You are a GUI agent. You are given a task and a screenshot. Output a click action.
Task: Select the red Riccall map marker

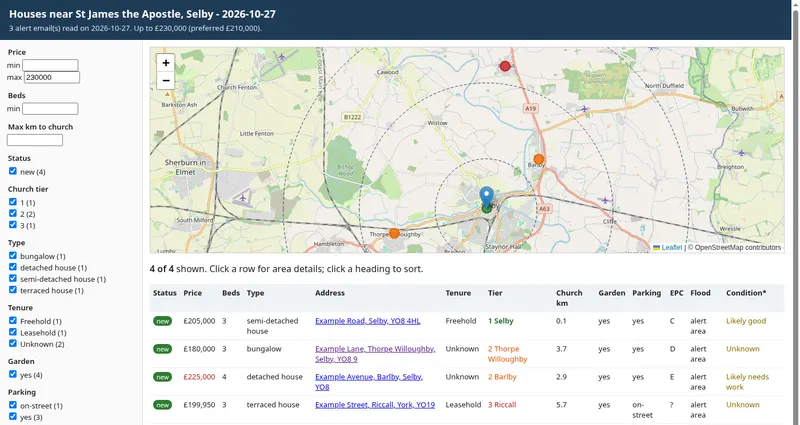point(505,66)
